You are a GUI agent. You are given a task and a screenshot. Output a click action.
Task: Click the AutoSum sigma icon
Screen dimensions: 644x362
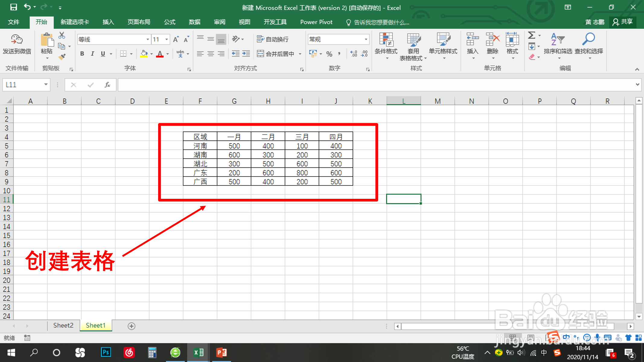[531, 36]
